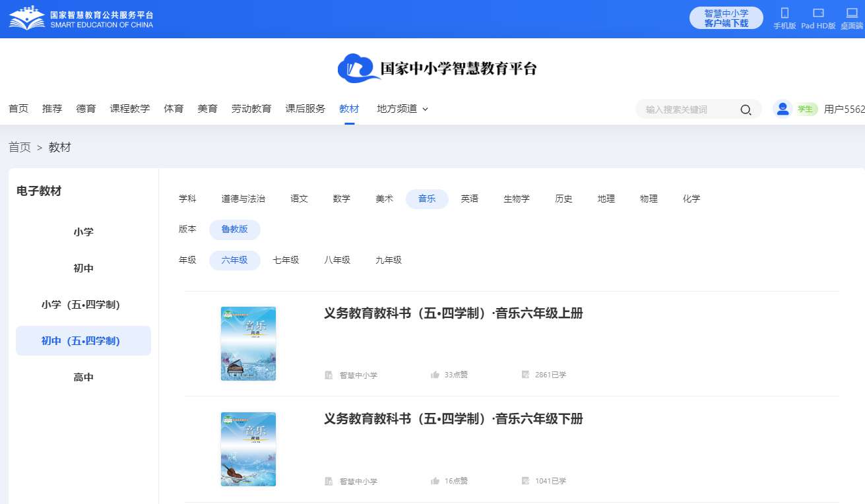Select 初中（五•四学制） in the sidebar
Viewport: 865px width, 504px height.
[x=83, y=341]
